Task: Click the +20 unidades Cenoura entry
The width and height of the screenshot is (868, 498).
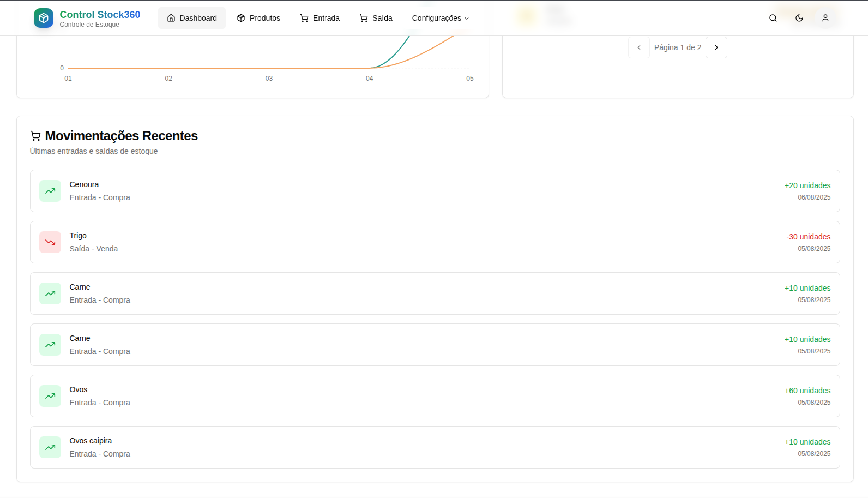Action: [x=807, y=185]
